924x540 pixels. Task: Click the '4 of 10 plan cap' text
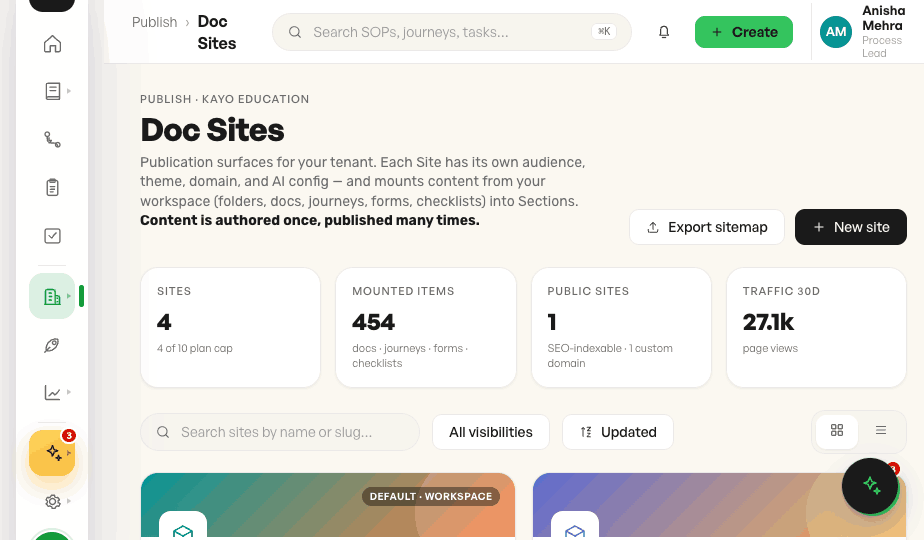tap(194, 348)
